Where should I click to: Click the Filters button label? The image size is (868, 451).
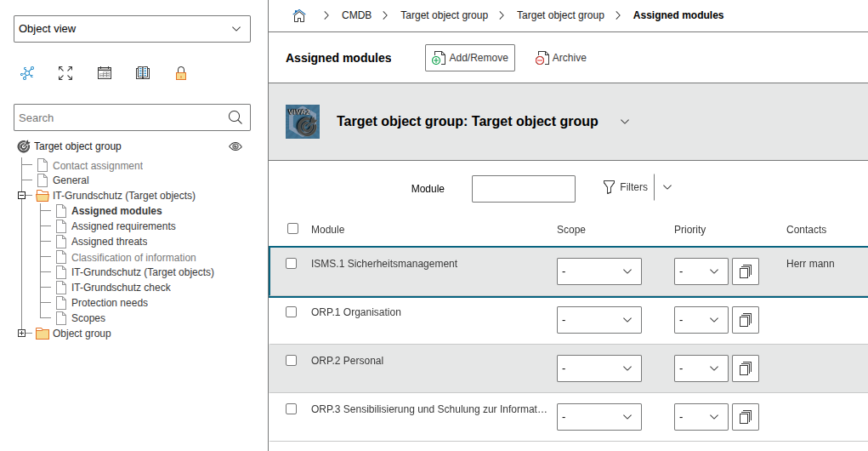[633, 187]
